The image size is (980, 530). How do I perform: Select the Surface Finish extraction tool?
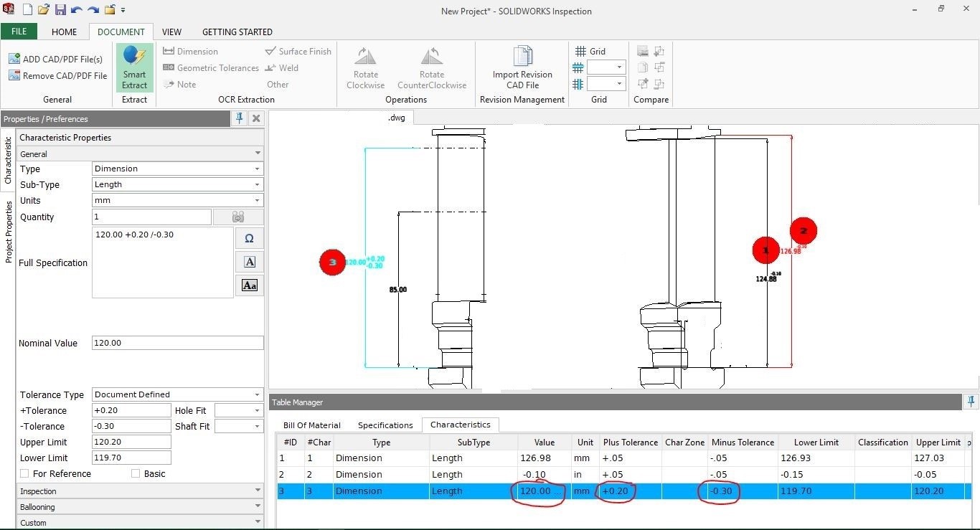click(x=298, y=51)
